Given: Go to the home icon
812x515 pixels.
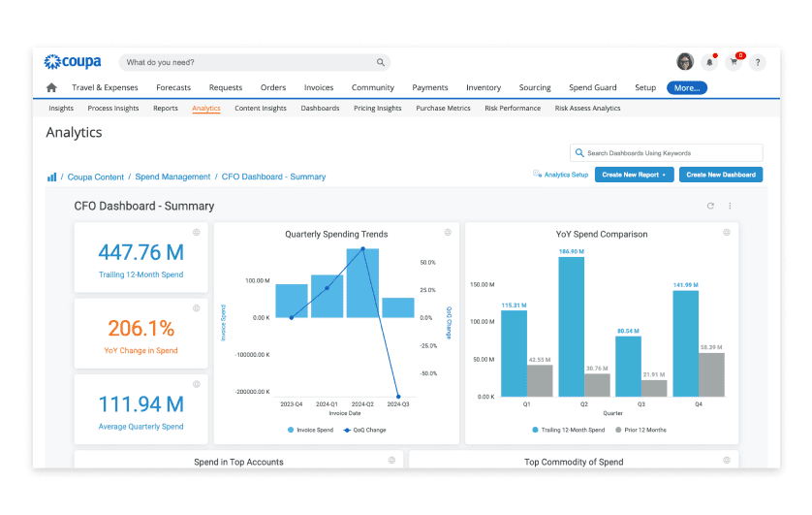Looking at the screenshot, I should point(51,87).
